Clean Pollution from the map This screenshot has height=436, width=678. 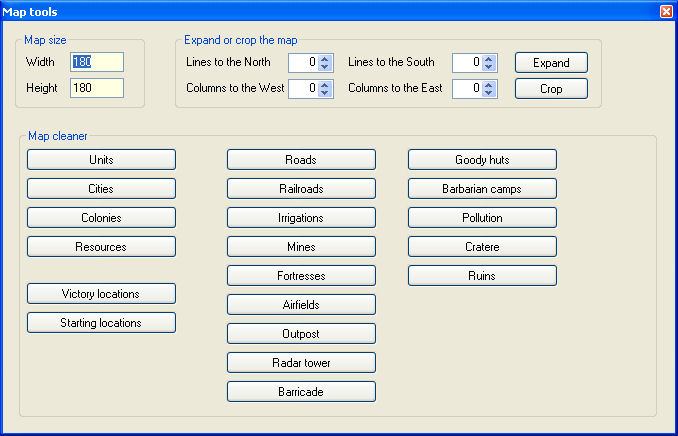(x=482, y=218)
